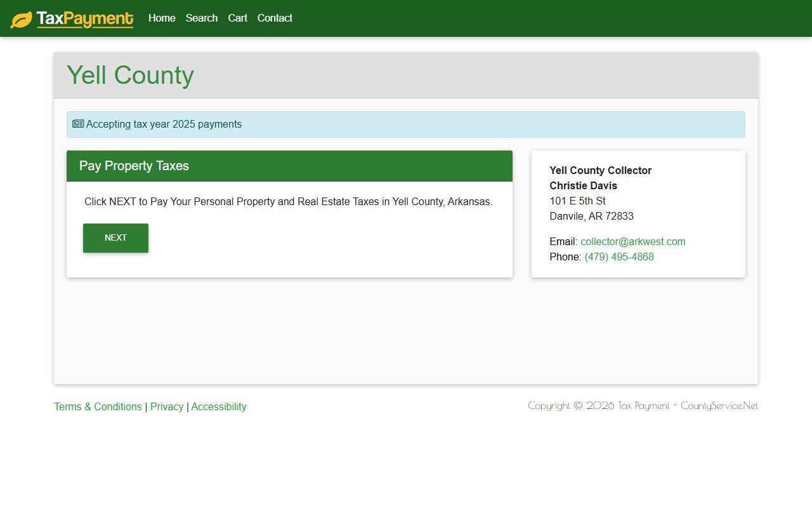Open the Privacy footer link
The width and height of the screenshot is (812, 508).
tap(167, 406)
